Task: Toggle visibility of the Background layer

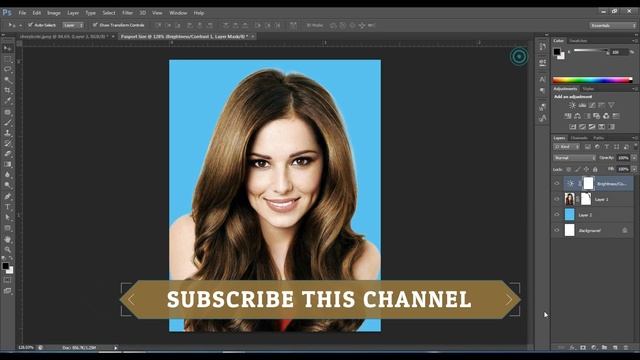Action: tap(557, 230)
